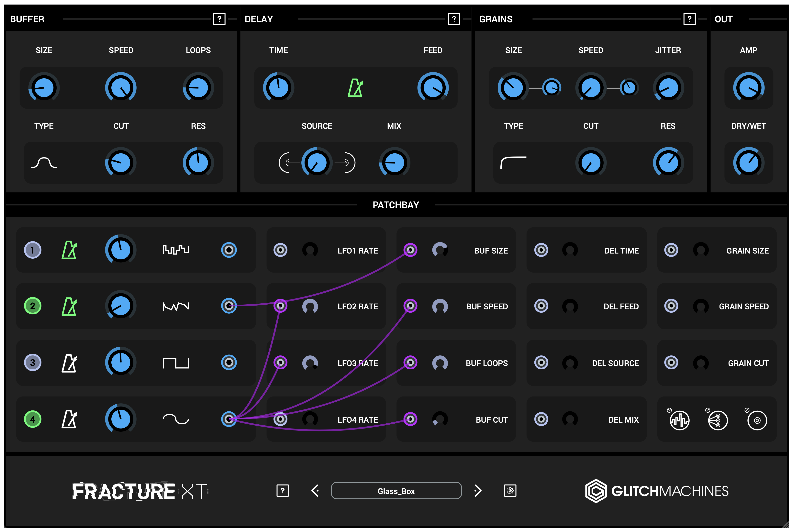Click the Buffer SIZE knob
This screenshot has width=792, height=532.
click(44, 88)
